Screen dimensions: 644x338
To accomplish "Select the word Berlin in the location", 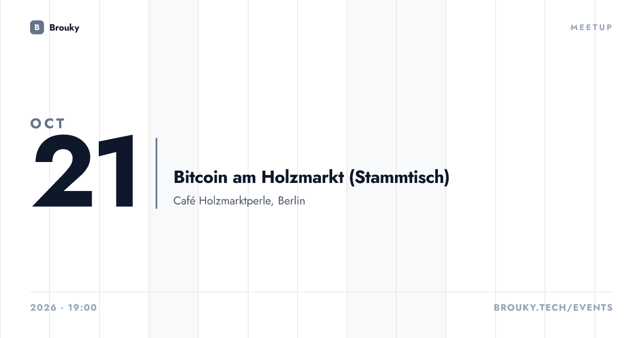I will click(291, 201).
